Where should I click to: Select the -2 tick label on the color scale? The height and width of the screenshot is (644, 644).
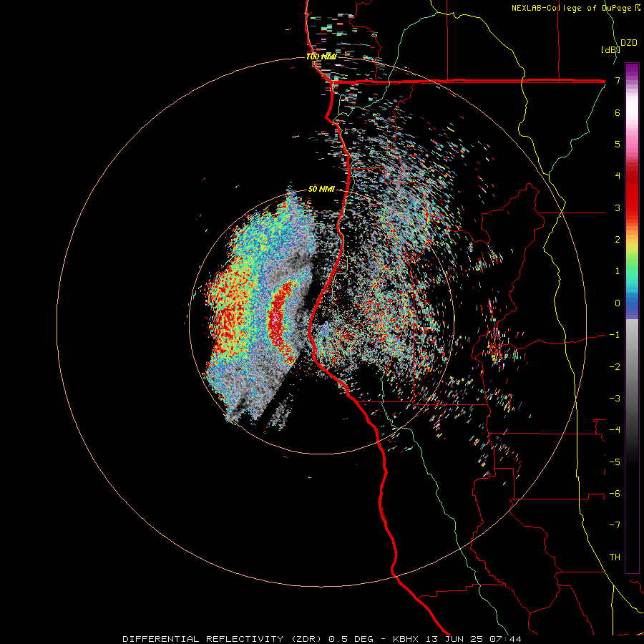(x=615, y=367)
